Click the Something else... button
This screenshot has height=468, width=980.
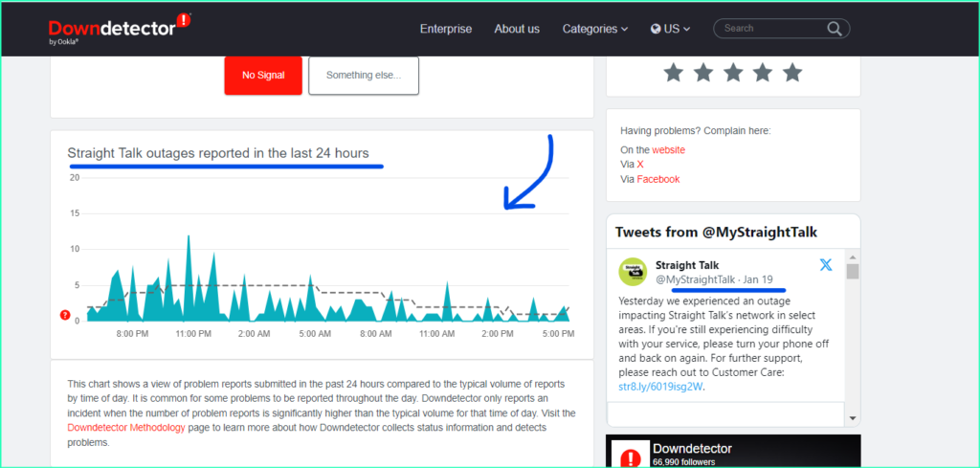tap(364, 76)
